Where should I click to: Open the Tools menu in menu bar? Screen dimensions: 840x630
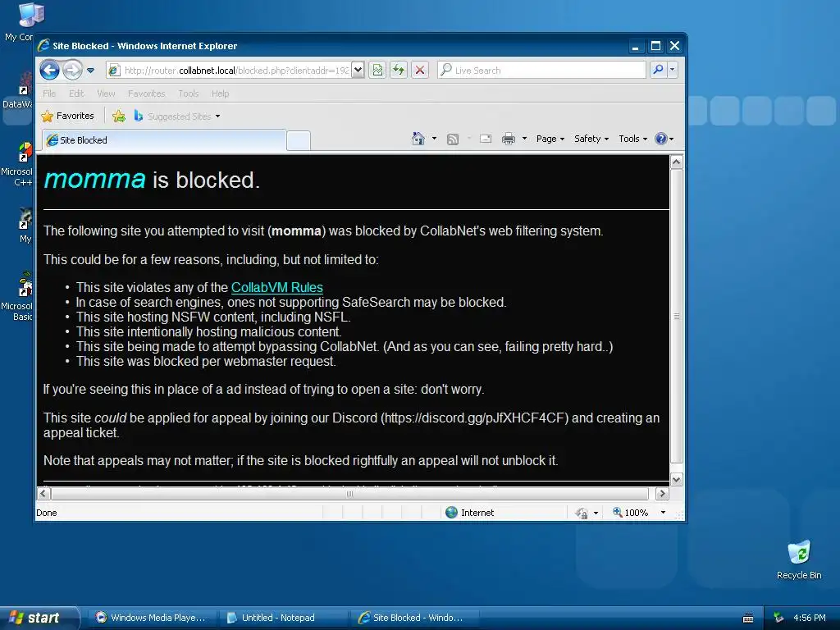189,94
